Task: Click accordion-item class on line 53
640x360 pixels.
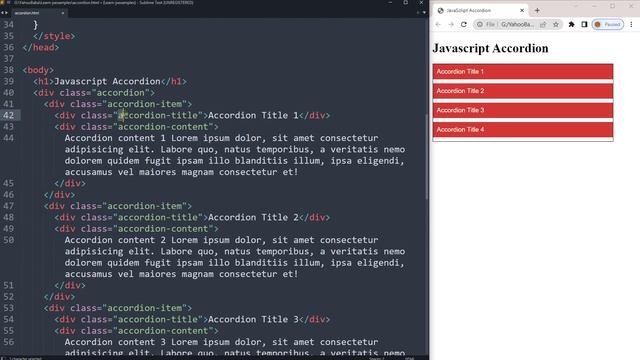Action: (x=144, y=308)
